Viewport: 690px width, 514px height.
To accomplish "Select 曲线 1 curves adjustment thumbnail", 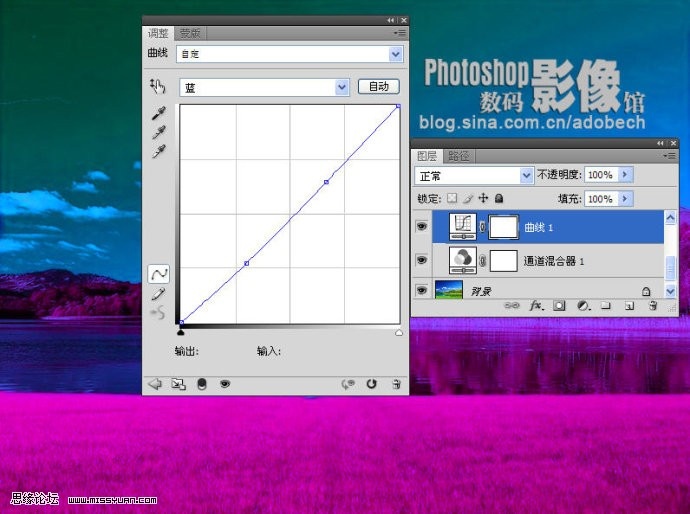I will [462, 227].
